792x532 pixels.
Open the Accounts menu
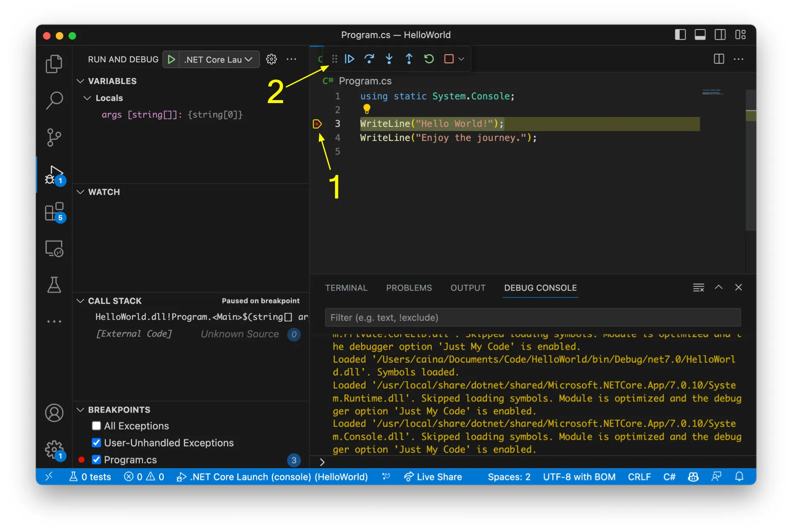coord(54,413)
